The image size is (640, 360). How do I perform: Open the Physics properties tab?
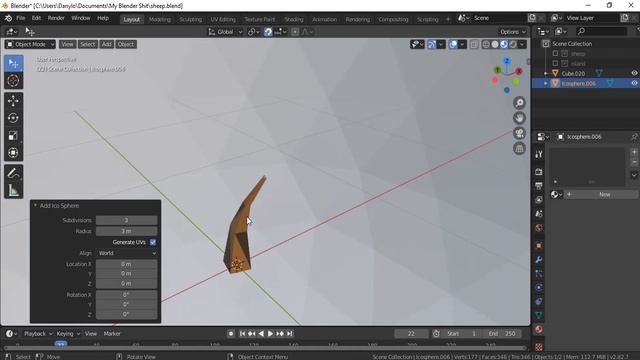tap(539, 287)
